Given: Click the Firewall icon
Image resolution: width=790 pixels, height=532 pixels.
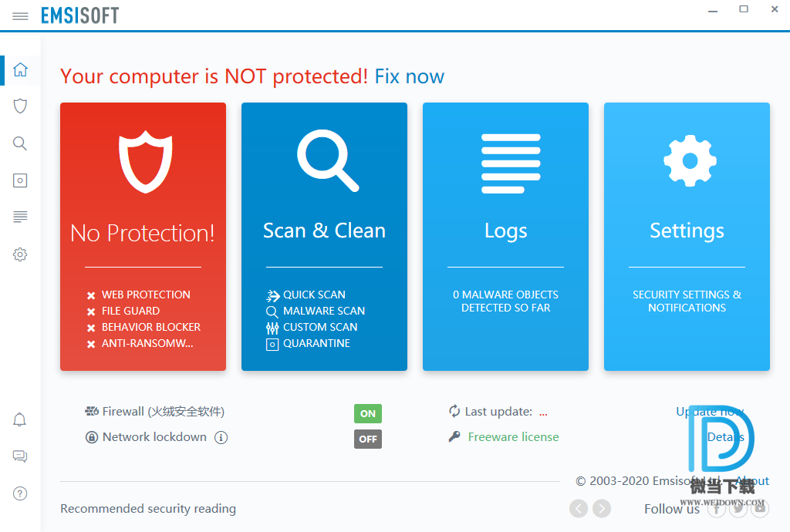Looking at the screenshot, I should 92,411.
